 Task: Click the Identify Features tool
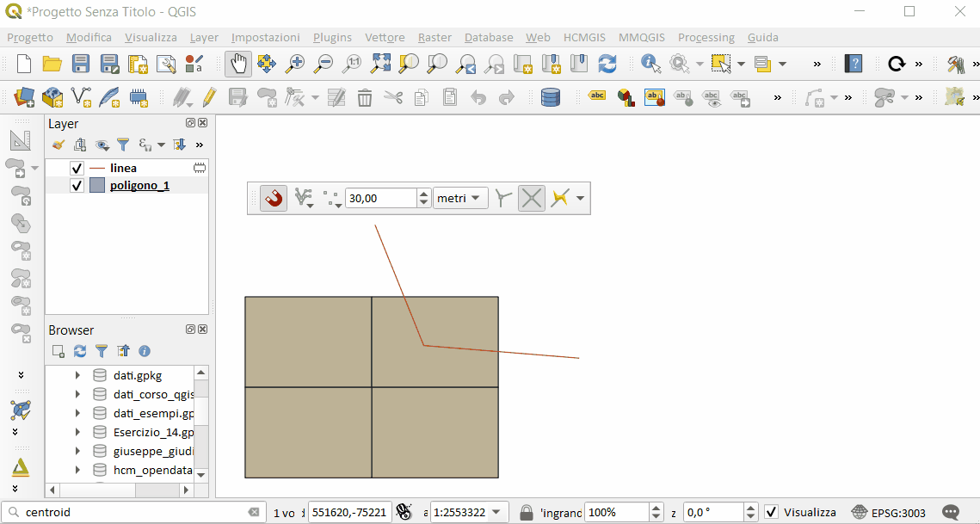click(650, 64)
